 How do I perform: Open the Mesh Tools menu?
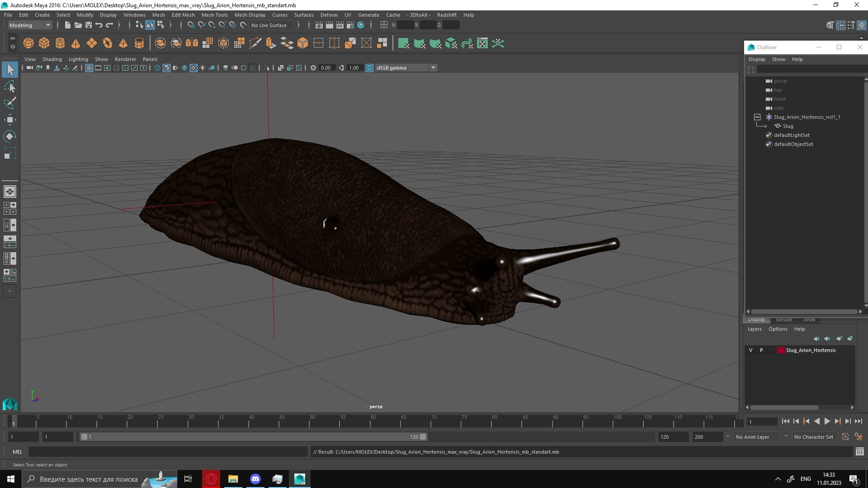[x=214, y=15]
